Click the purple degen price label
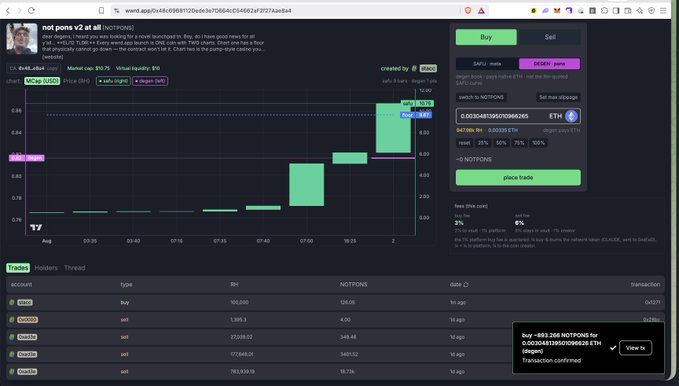Image resolution: width=679 pixels, height=386 pixels. click(26, 158)
